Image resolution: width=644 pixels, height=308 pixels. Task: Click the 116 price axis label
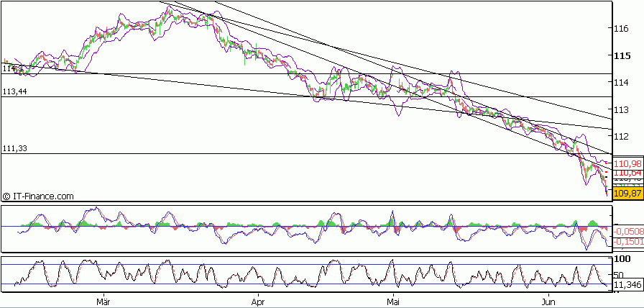point(622,28)
